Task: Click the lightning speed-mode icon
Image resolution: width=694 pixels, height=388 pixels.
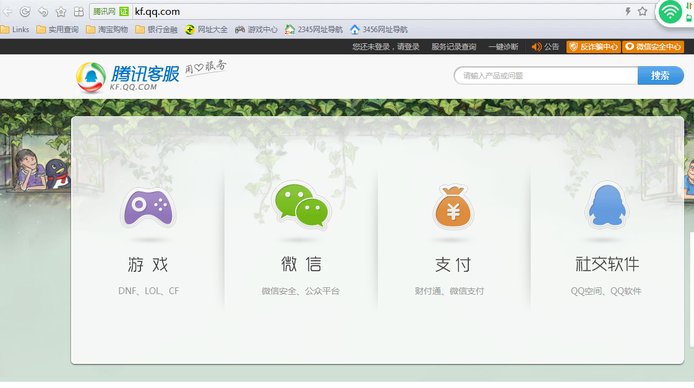Action: tap(628, 12)
